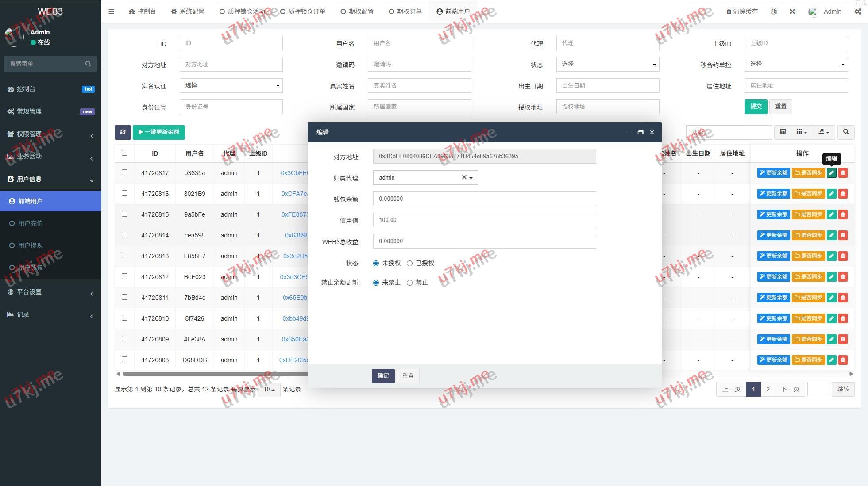
Task: Click the 确定 button in dialog
Action: (383, 375)
